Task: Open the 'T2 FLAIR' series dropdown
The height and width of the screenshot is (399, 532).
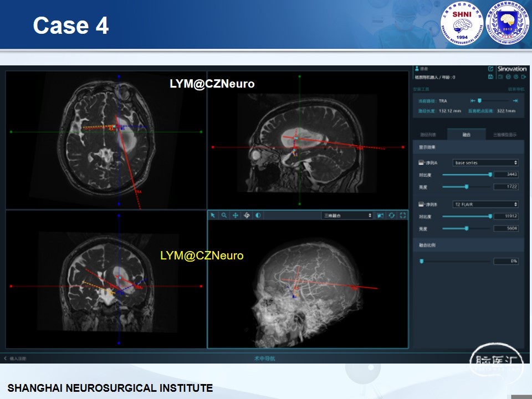Action: pos(485,204)
